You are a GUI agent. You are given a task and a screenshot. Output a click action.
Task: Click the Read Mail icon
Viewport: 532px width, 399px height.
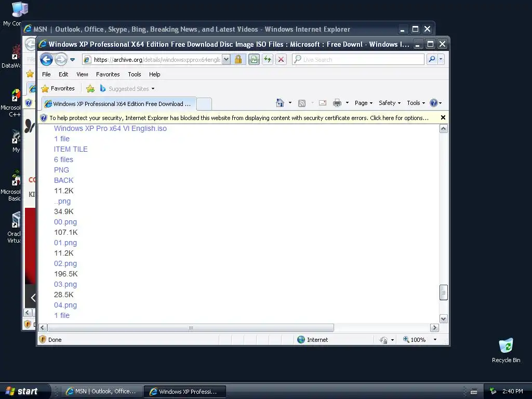323,103
